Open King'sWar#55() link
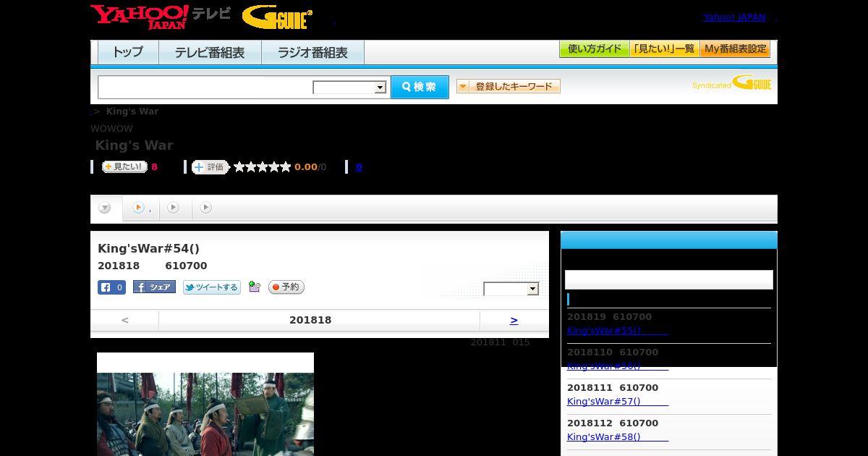This screenshot has width=868, height=456. pyautogui.click(x=618, y=330)
